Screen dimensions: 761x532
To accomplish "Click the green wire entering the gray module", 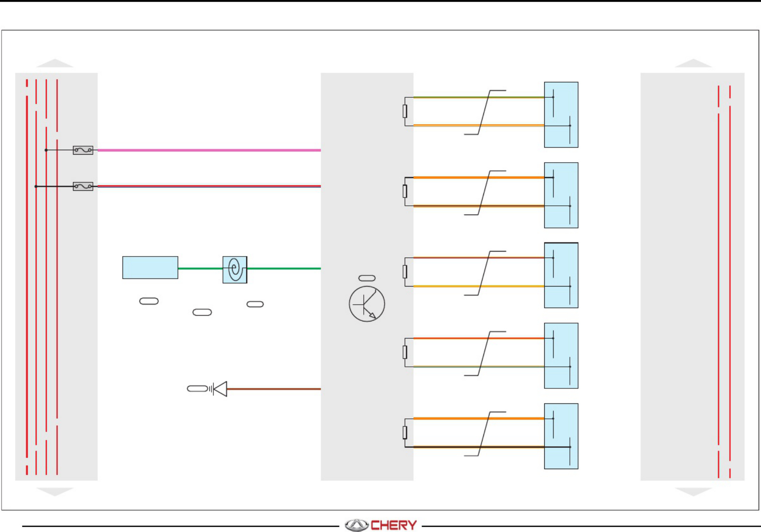I will click(x=284, y=269).
